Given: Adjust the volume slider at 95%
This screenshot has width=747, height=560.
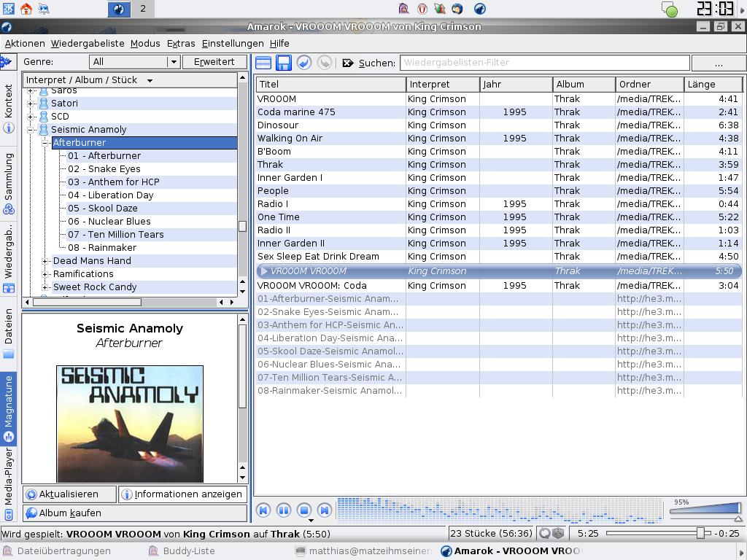Looking at the screenshot, I should tap(705, 510).
